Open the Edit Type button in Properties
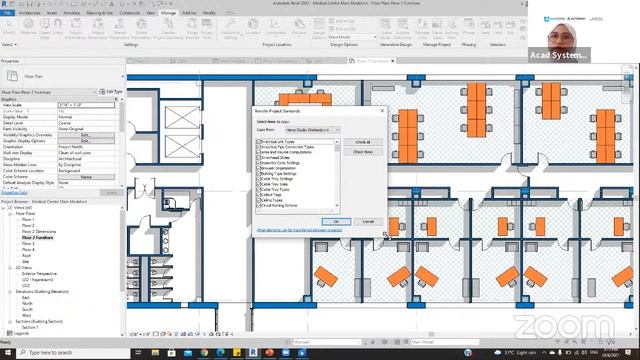Screen dimensions: 640x360 point(111,92)
